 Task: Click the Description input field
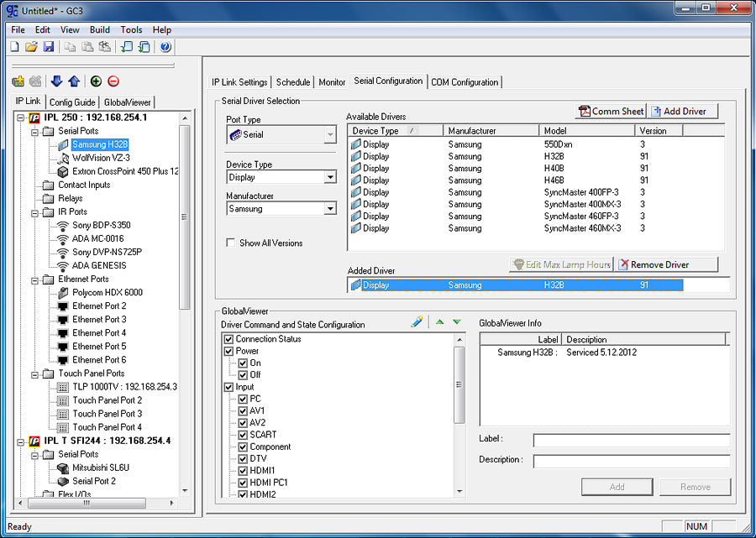(x=632, y=461)
